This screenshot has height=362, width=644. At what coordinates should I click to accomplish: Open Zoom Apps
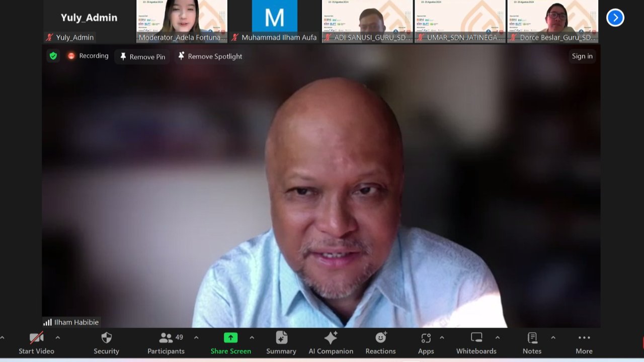(426, 343)
